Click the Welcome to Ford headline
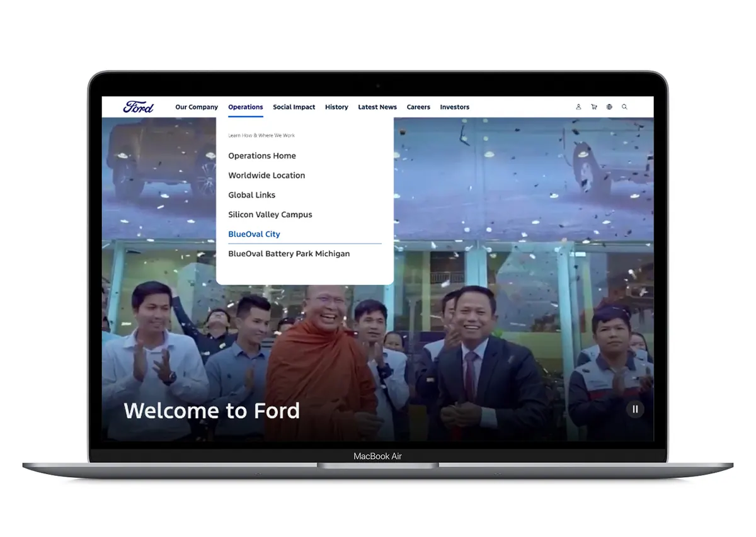Viewport: 756px width, 537px height. coord(212,411)
